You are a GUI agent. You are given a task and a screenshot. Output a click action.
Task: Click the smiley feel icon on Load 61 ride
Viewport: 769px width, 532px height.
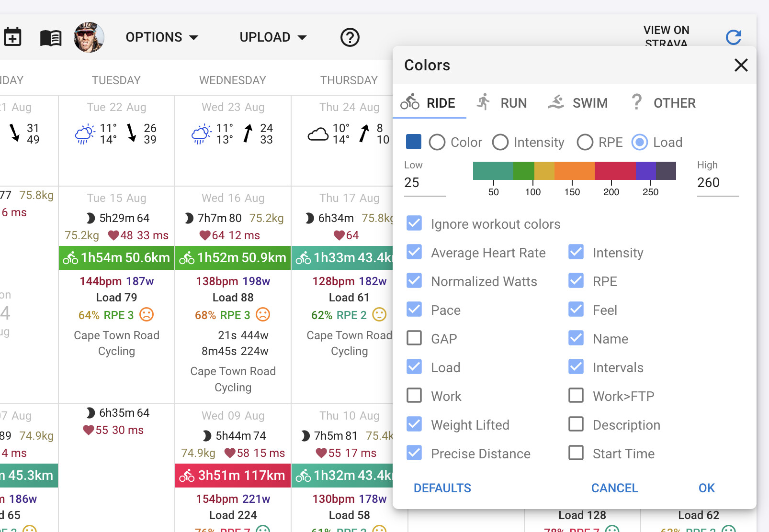379,315
